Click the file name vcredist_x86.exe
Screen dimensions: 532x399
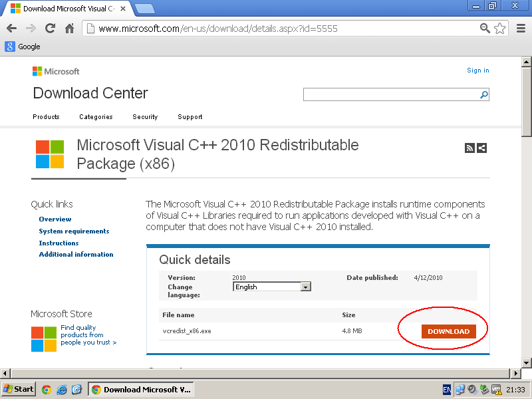coord(187,331)
